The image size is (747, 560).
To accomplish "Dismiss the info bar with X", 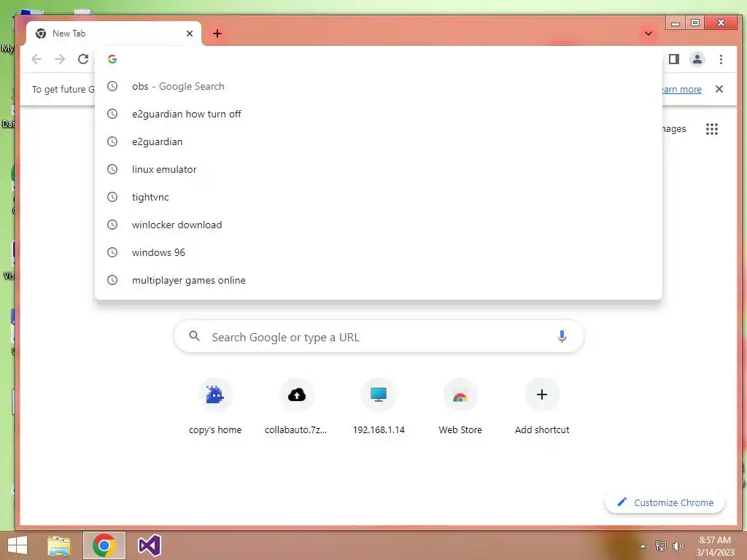I will tap(719, 89).
